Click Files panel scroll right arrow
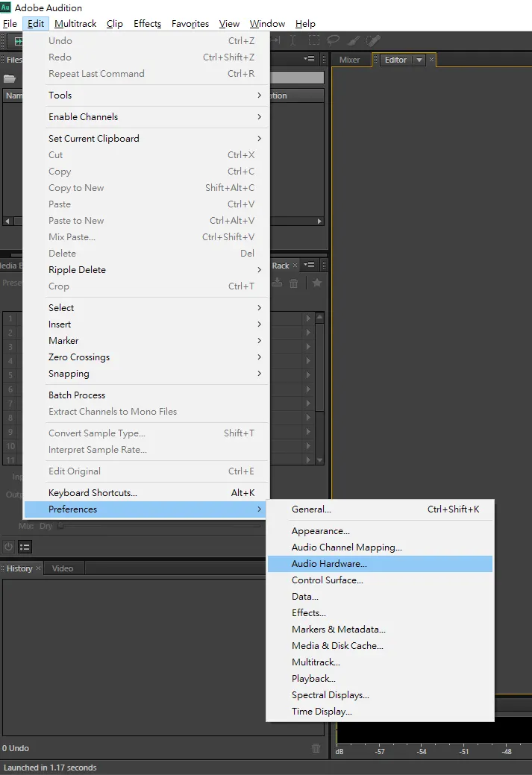532x775 pixels. point(319,221)
